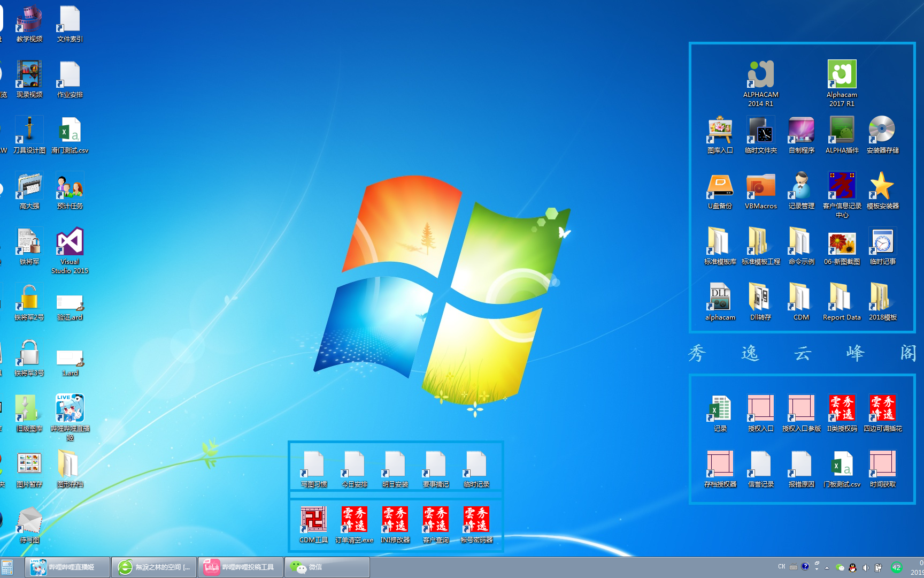The width and height of the screenshot is (924, 578).
Task: Click the 命令示例 folder
Action: click(801, 246)
